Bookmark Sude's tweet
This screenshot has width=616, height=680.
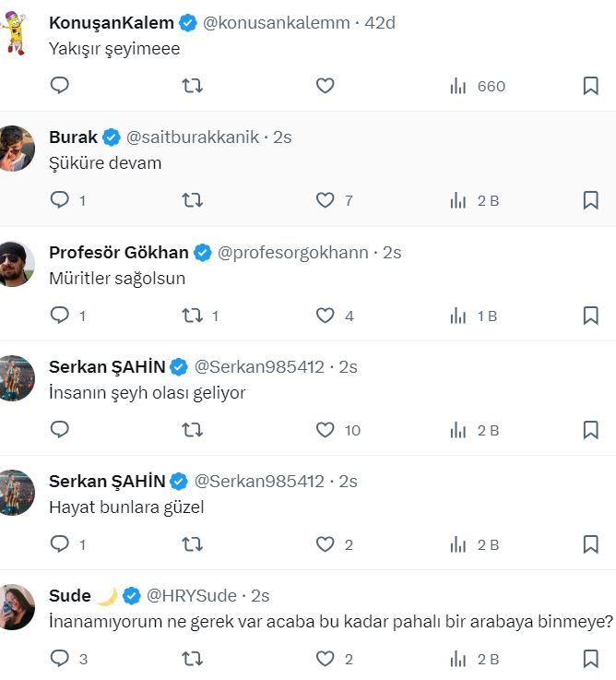coord(591,659)
